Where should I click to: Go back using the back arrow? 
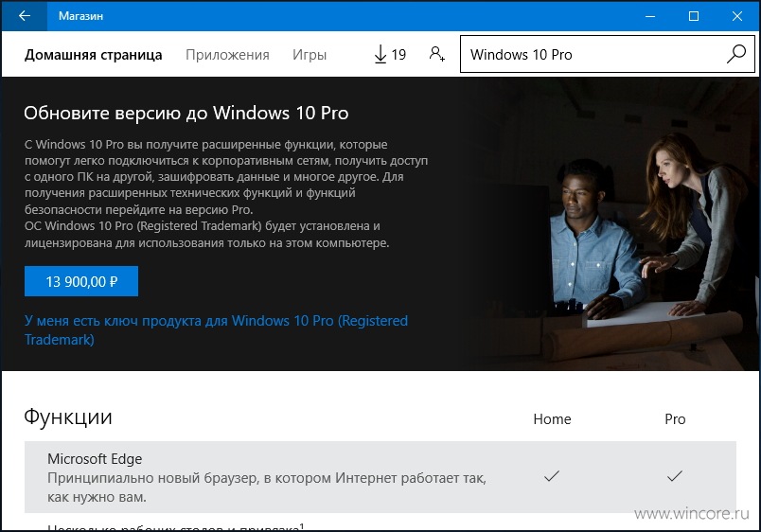[24, 16]
